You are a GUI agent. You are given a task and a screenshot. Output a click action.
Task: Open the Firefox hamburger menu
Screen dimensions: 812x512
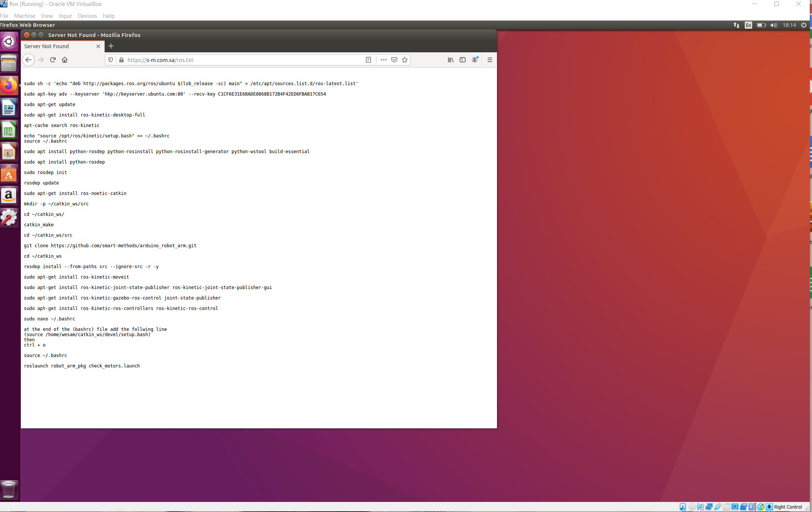[490, 60]
